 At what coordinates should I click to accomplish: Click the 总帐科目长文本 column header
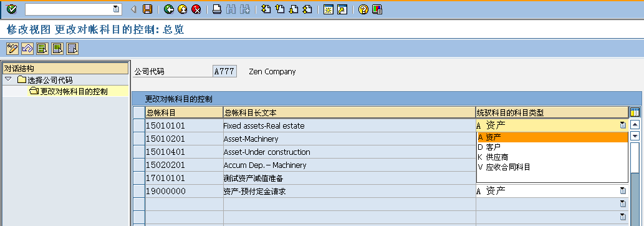point(350,112)
